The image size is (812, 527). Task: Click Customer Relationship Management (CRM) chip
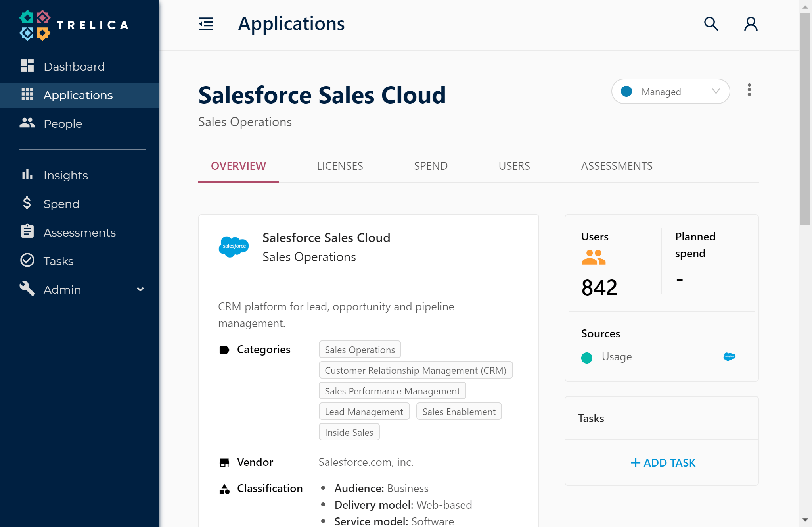(416, 370)
